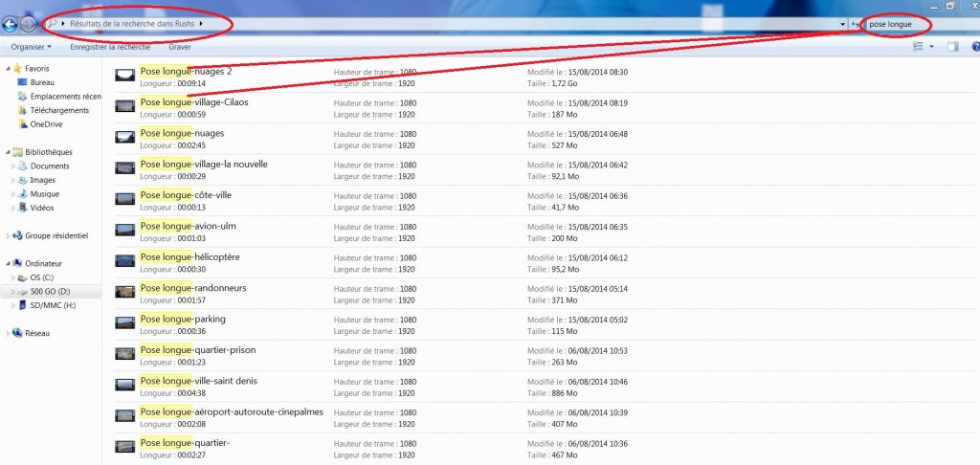This screenshot has height=465, width=980.
Task: Select file Pose longue-quartier-prison
Action: [x=198, y=349]
